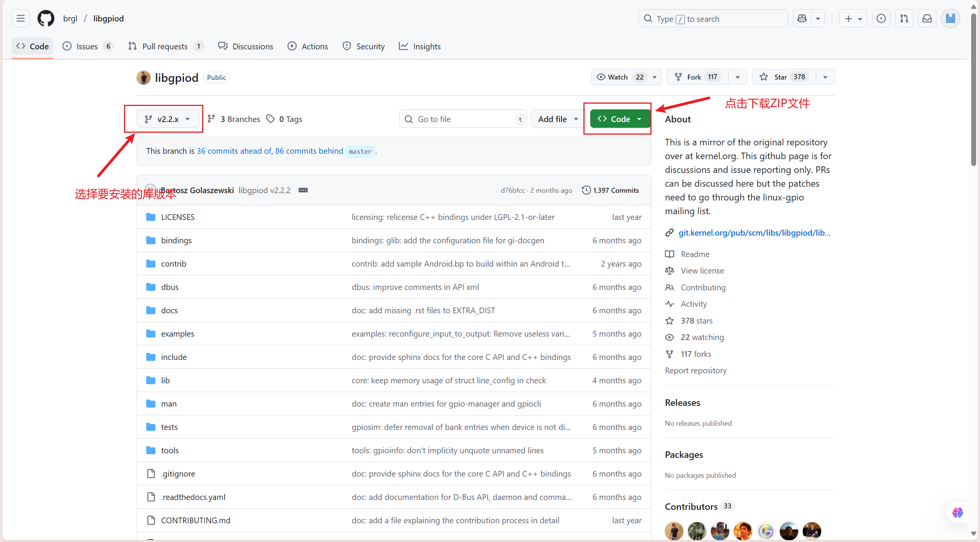Open 86 commits behind link
Image resolution: width=980 pixels, height=542 pixels.
(309, 151)
